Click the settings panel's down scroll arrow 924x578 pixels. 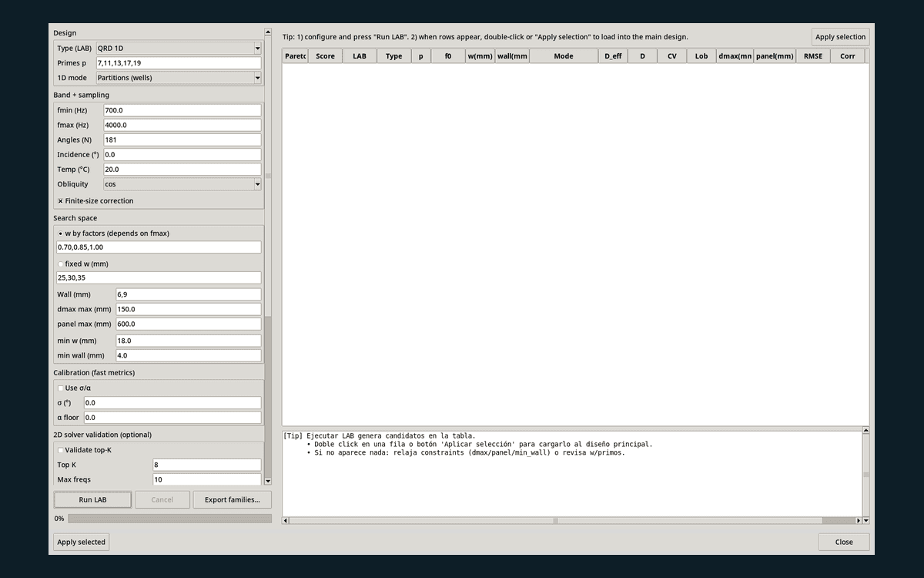[268, 481]
